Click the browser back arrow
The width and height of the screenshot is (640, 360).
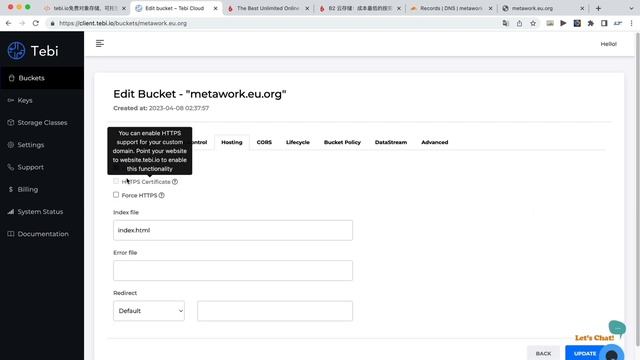9,23
